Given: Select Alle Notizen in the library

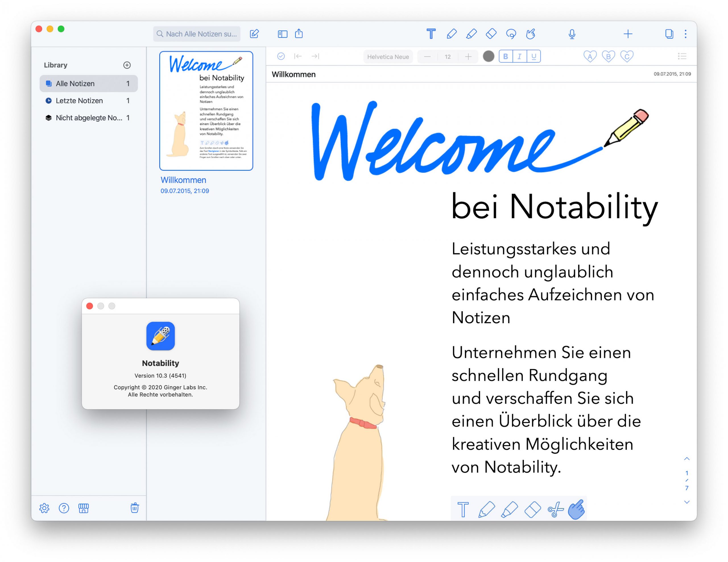Looking at the screenshot, I should pos(89,83).
